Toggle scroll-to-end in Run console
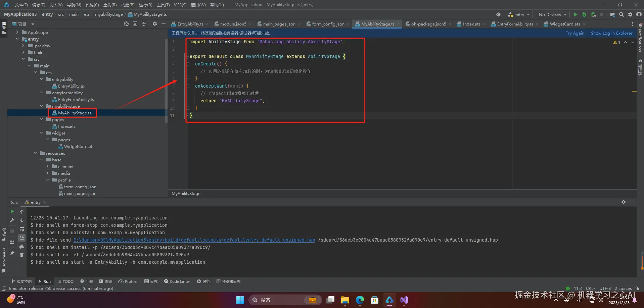 click(x=22, y=238)
